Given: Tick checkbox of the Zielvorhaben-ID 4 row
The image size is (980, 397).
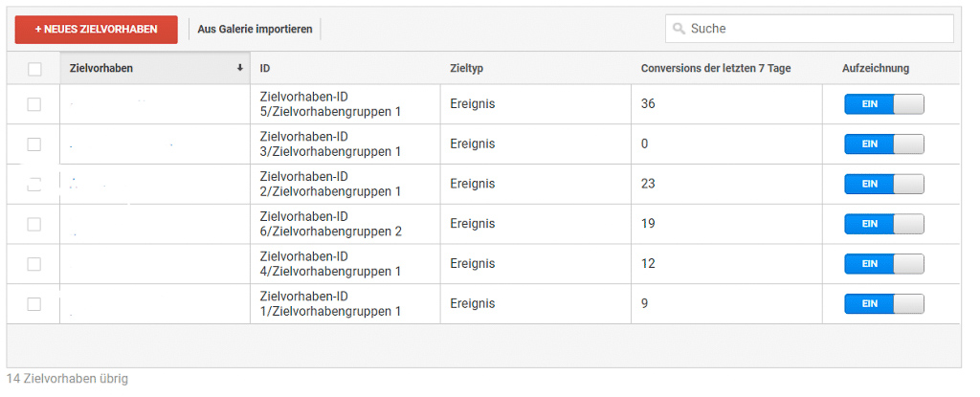Looking at the screenshot, I should click(34, 264).
